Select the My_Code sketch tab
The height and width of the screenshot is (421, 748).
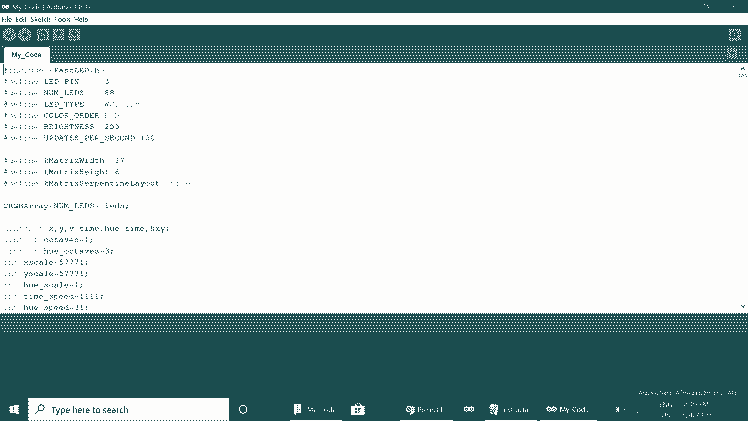pyautogui.click(x=26, y=55)
